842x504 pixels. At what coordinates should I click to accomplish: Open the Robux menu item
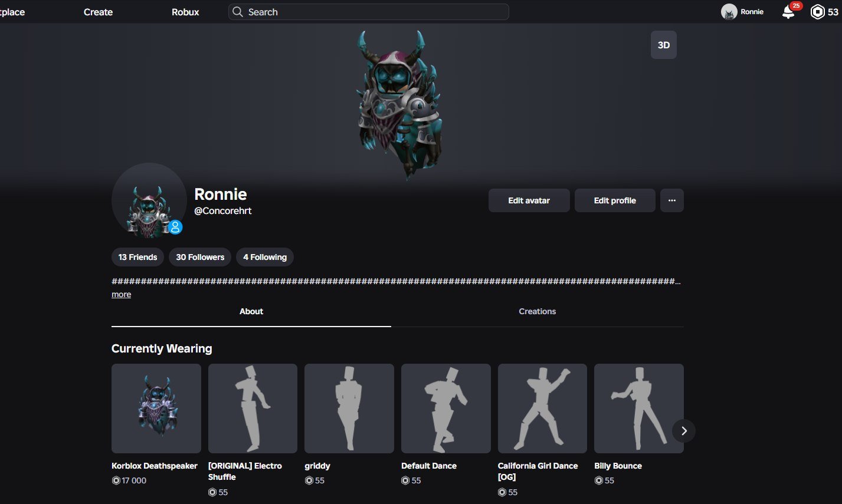185,12
